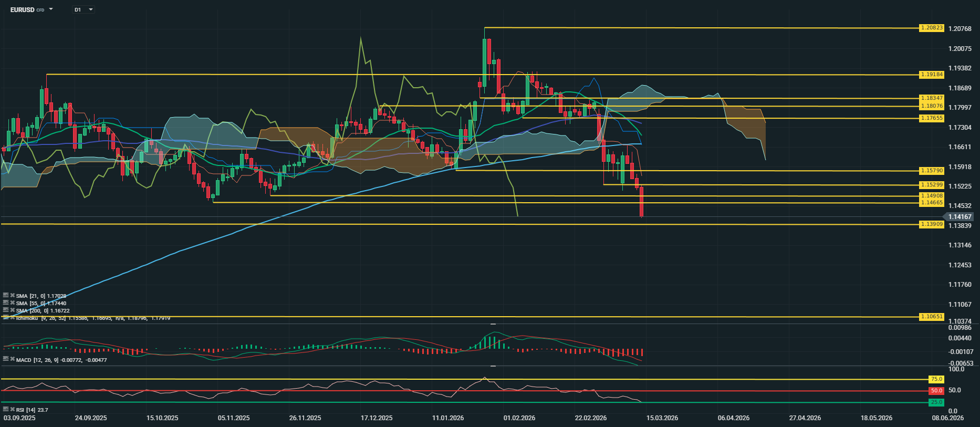Open settings icon for MACD indicator

pos(6,359)
